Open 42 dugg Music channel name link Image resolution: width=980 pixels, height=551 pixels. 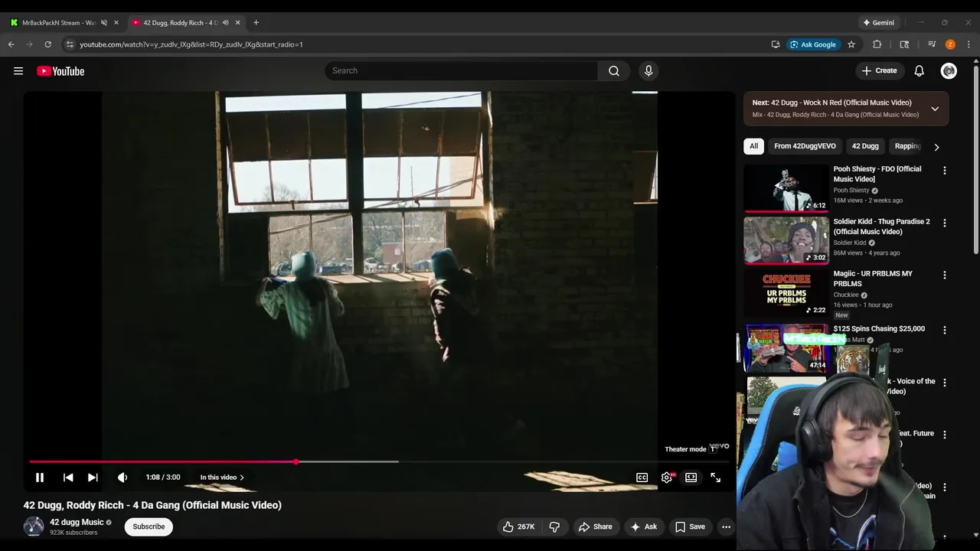coord(77,522)
